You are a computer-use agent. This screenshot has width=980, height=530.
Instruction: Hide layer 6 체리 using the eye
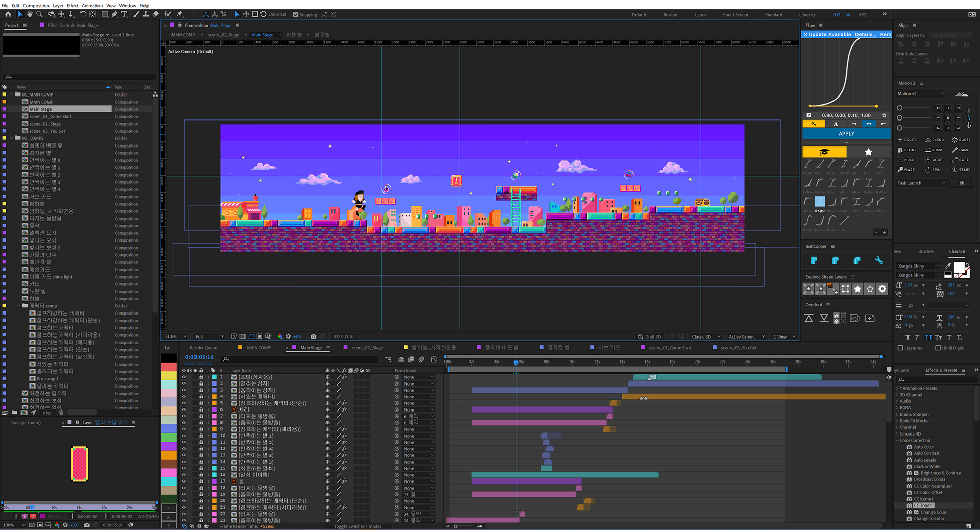184,409
